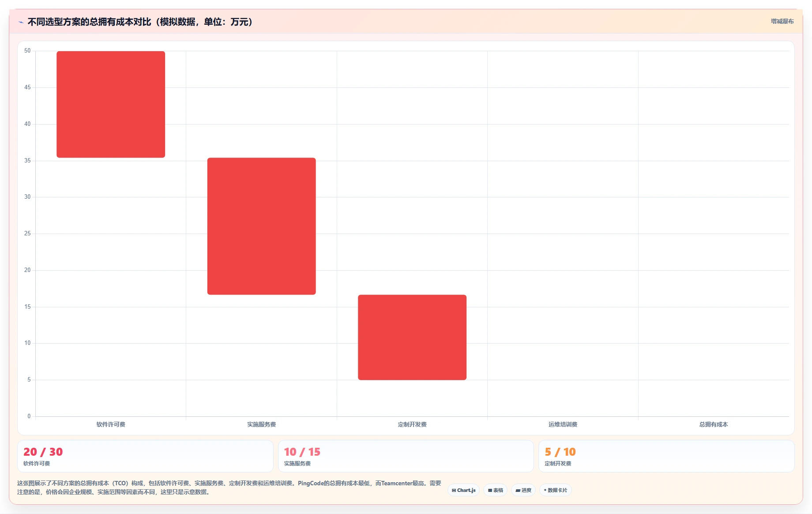Select the 进度 tag chip
812x514 pixels.
(x=523, y=490)
